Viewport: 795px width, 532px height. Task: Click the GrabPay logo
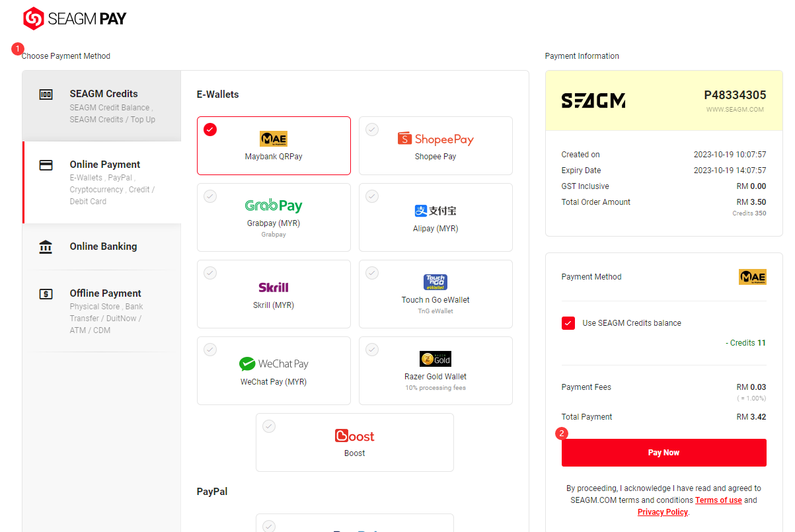tap(274, 206)
